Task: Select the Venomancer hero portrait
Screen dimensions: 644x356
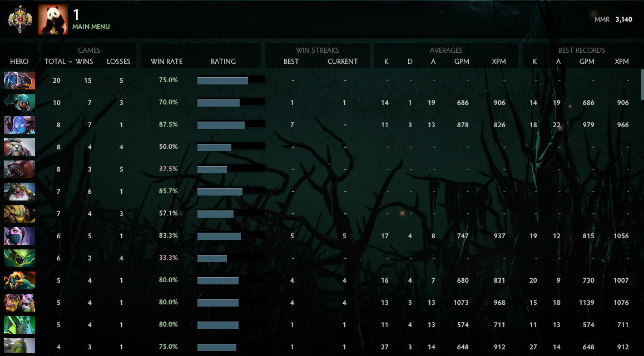Action: pyautogui.click(x=19, y=258)
